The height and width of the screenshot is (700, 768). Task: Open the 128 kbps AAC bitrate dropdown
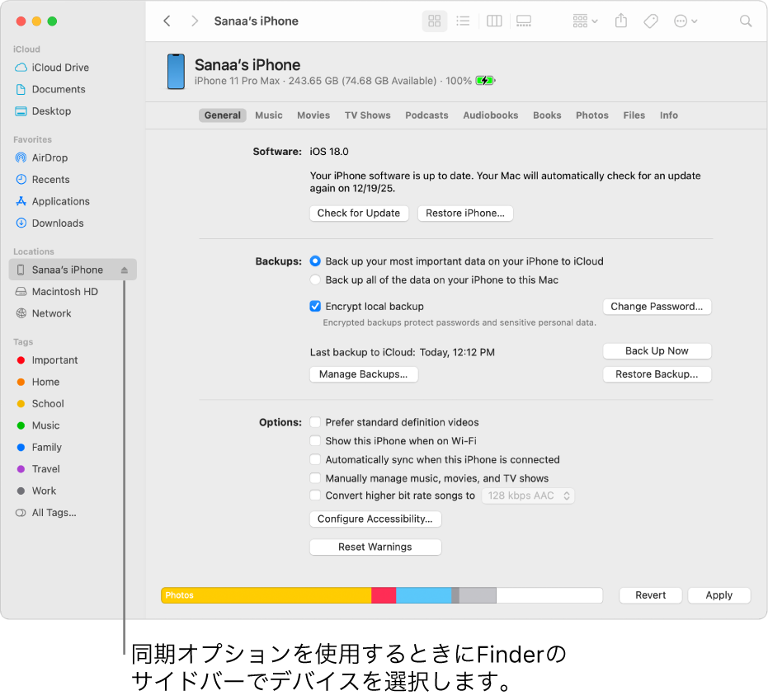point(528,496)
